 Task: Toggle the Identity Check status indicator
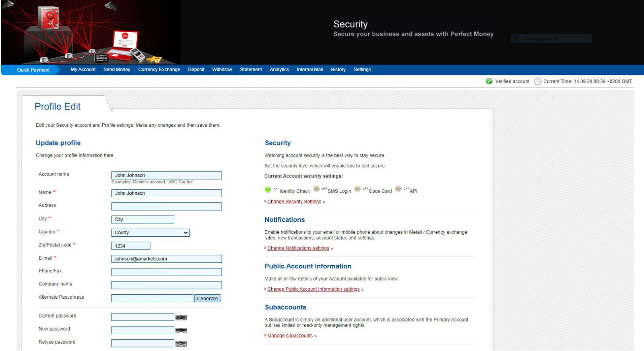[268, 190]
